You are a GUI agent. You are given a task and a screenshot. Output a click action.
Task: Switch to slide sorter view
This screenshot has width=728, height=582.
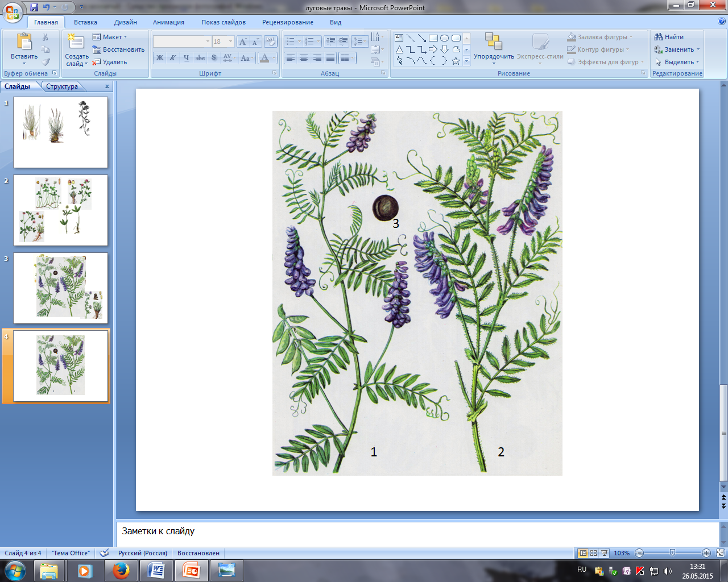[x=594, y=553]
